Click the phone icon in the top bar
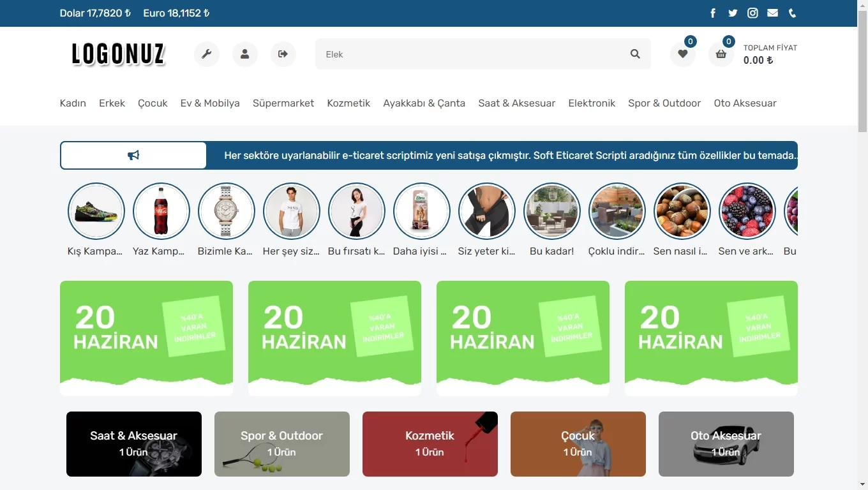The image size is (868, 490). click(792, 13)
